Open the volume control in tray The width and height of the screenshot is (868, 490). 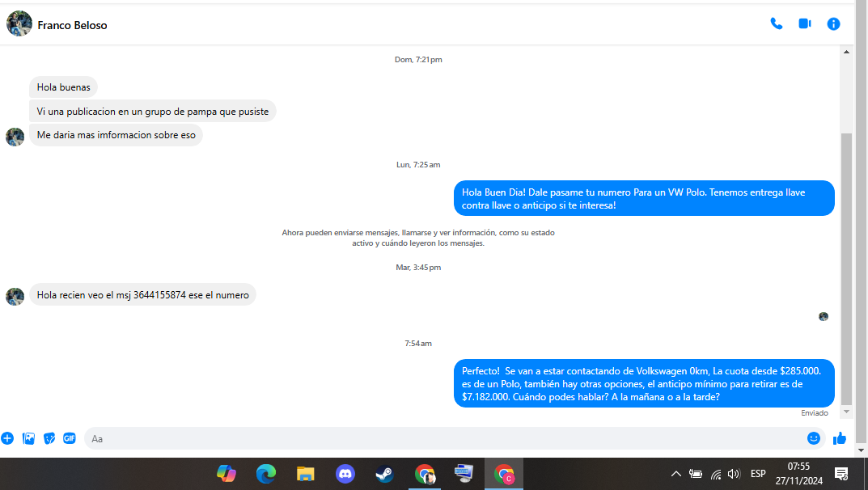pyautogui.click(x=734, y=474)
